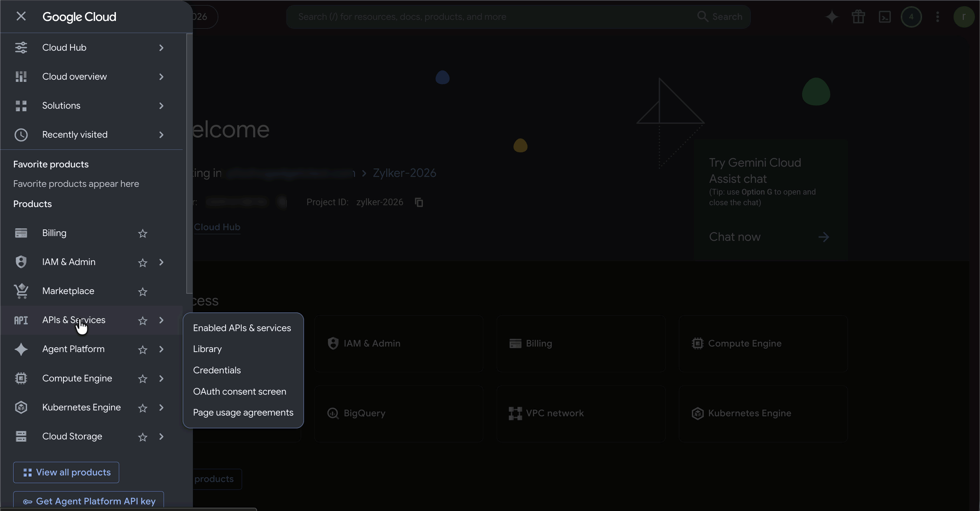Click the View all products button

66,472
